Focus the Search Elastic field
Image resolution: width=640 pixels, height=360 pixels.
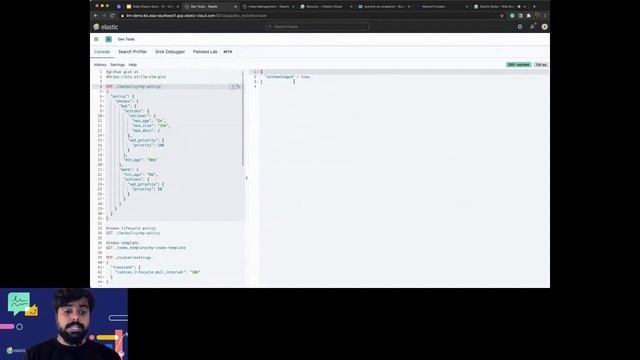click(318, 27)
